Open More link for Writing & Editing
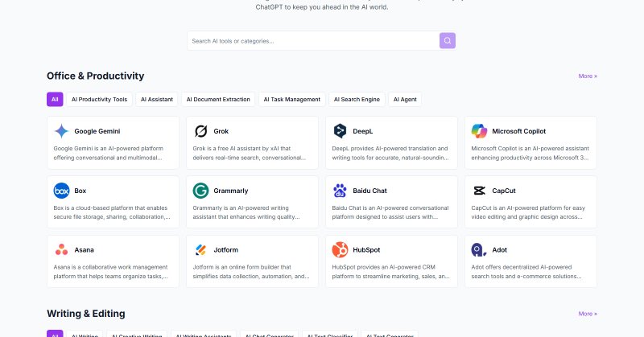 coord(588,314)
